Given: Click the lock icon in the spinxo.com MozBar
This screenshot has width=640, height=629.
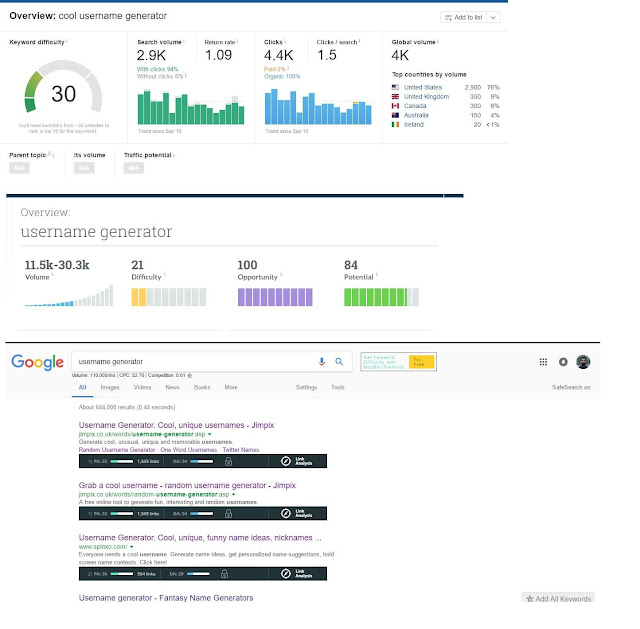Looking at the screenshot, I should pyautogui.click(x=224, y=574).
